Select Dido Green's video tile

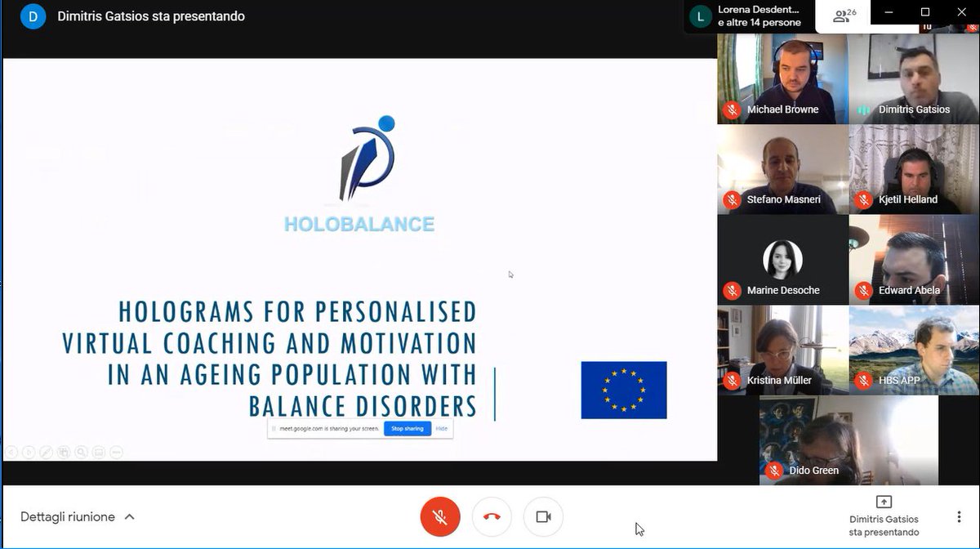point(849,441)
